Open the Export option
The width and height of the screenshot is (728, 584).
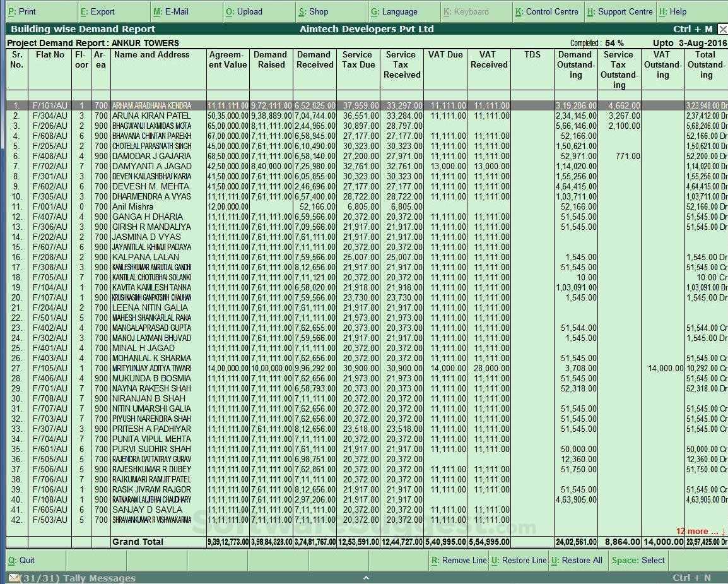(98, 11)
